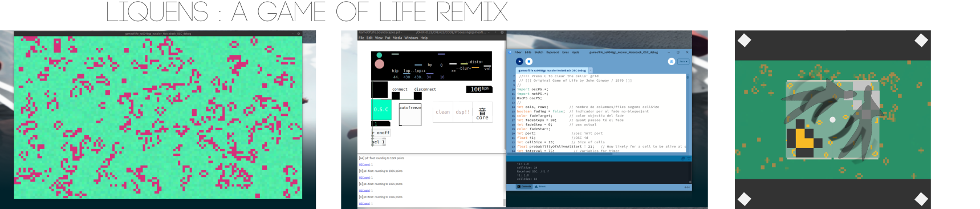Select the 100 bpm number box
The width and height of the screenshot is (980, 209).
pyautogui.click(x=479, y=89)
